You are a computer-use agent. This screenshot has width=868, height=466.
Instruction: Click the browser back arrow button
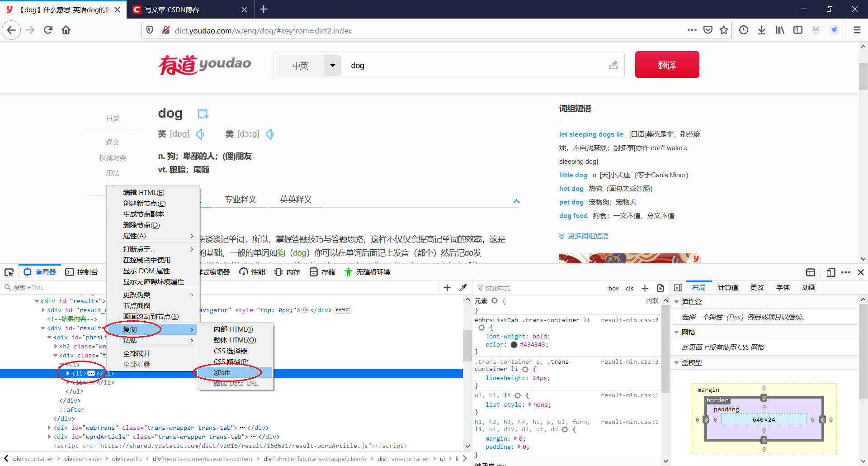coord(11,30)
